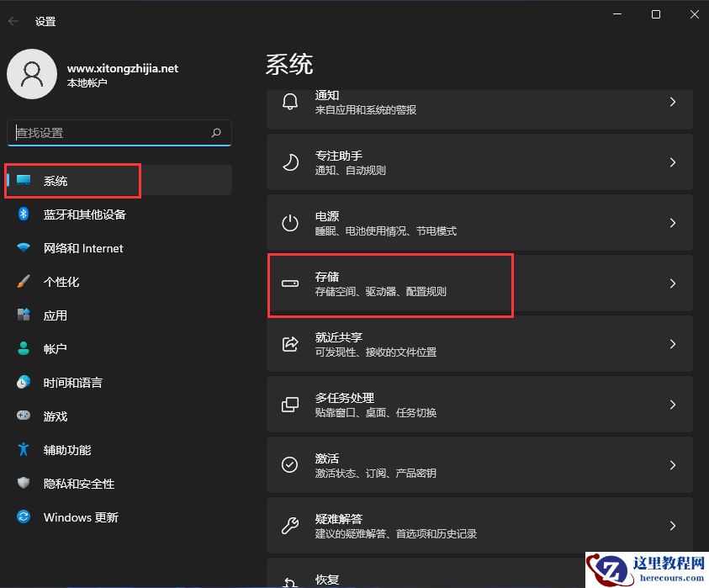Expand the 专注助手 focus assist row
The width and height of the screenshot is (709, 588).
tap(479, 162)
